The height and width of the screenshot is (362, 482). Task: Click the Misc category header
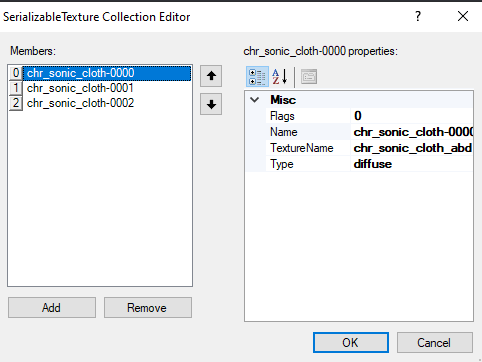point(359,100)
